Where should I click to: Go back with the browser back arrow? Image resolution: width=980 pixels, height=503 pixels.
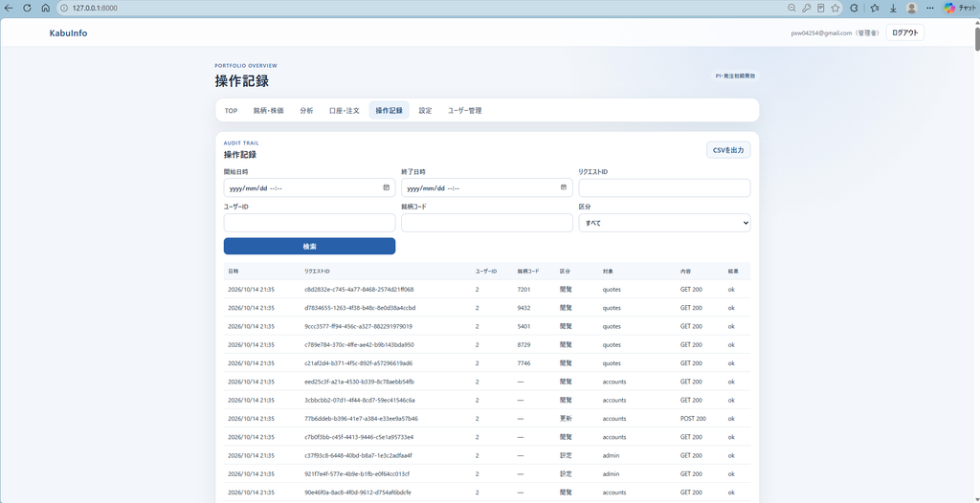9,8
